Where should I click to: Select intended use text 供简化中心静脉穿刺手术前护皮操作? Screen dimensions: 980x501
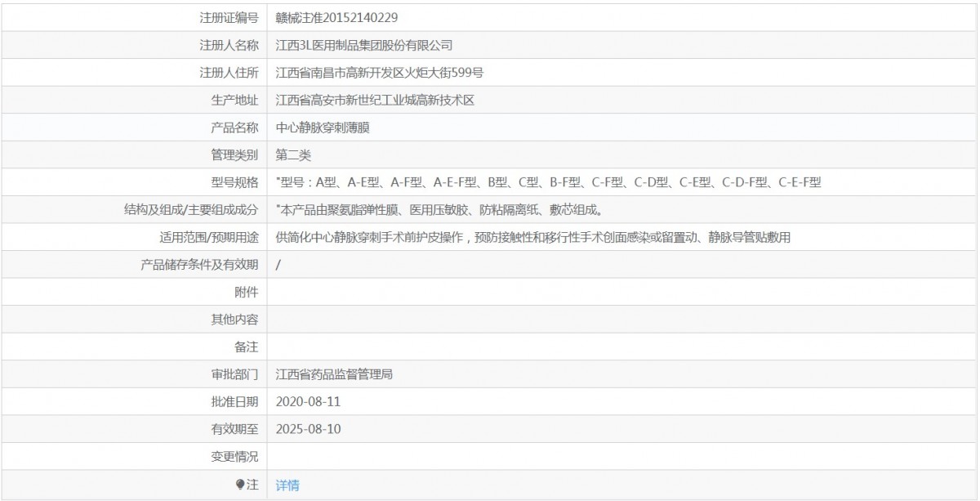(x=534, y=238)
